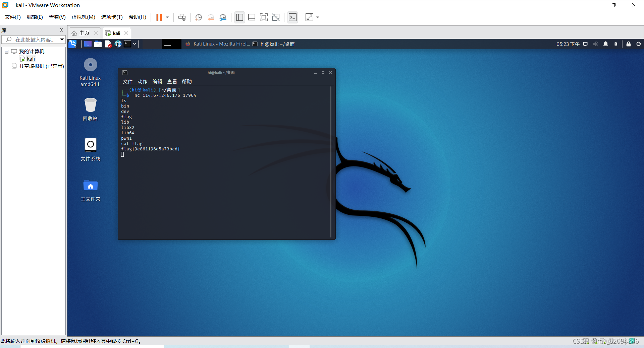Select the Kali Linux amd64 1 disc icon
Screen dimensions: 644x348
[90, 72]
